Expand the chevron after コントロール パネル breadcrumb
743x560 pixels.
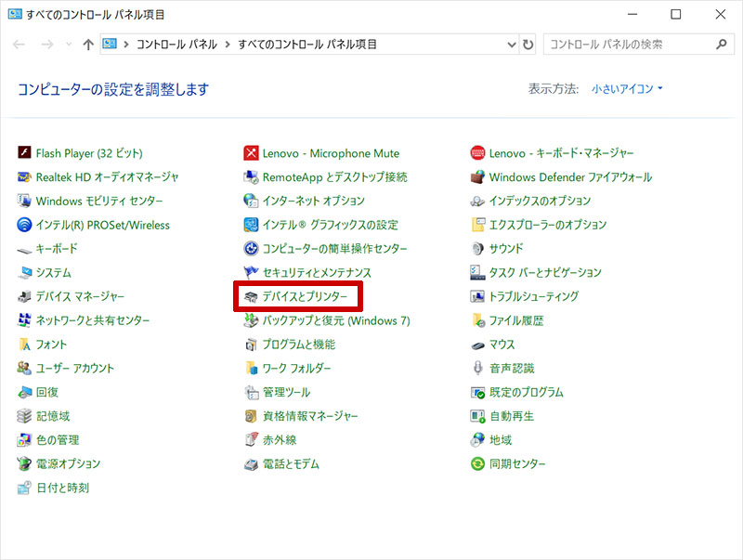pos(228,45)
